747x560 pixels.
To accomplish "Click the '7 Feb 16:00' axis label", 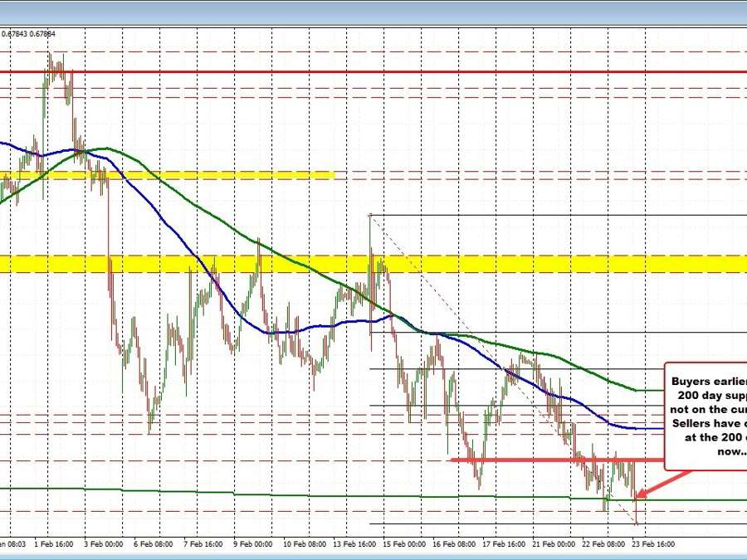I will coord(202,544).
